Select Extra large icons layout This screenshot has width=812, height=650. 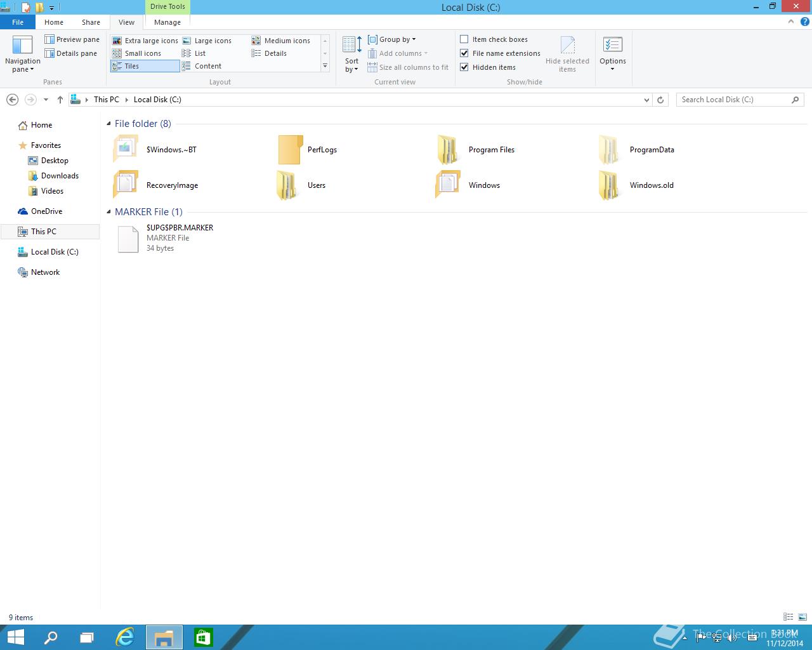[145, 41]
